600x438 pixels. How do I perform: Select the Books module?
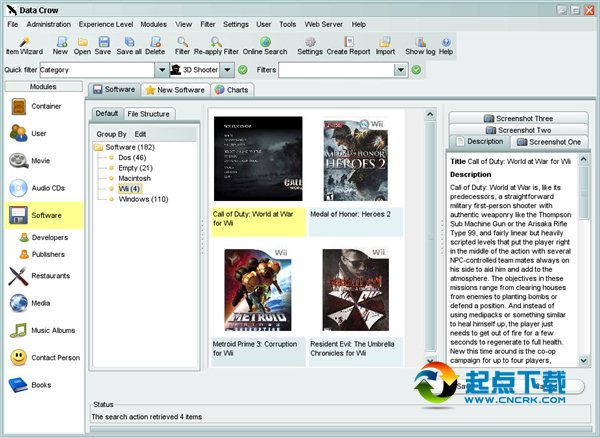44,385
